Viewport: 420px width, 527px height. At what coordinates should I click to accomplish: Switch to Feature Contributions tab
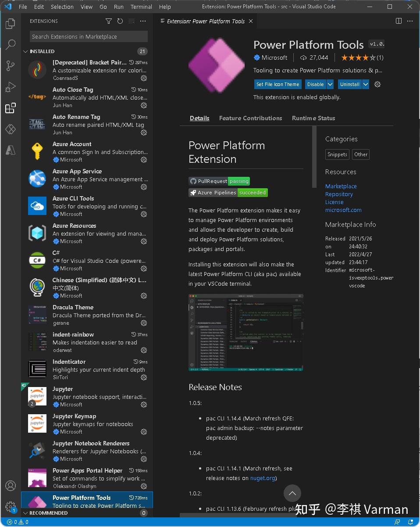251,118
